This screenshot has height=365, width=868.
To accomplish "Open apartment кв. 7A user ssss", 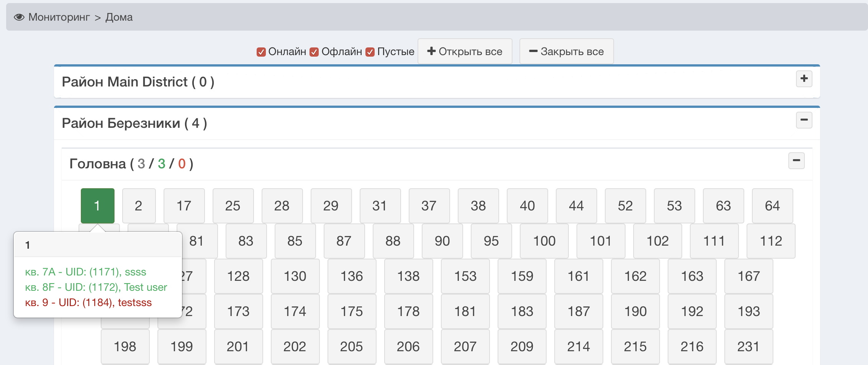I will coord(85,272).
